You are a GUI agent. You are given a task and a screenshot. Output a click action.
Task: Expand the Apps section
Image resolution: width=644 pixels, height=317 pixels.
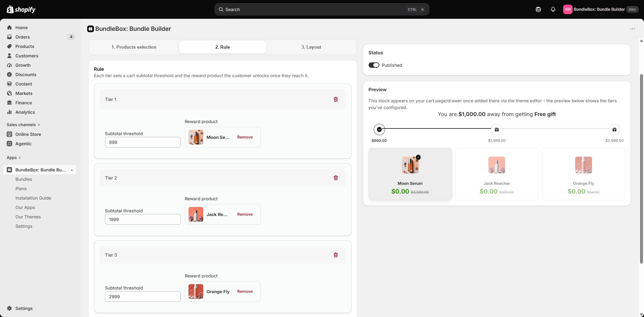tap(14, 158)
